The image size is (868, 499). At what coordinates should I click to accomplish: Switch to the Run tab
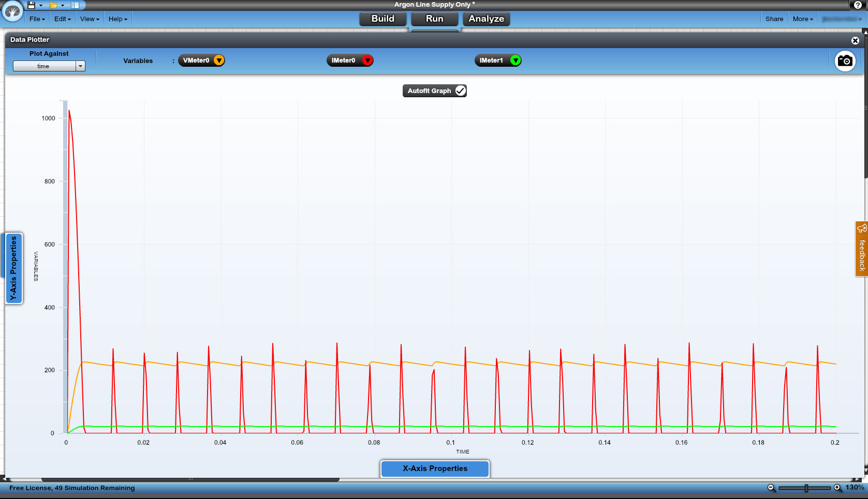tap(435, 19)
